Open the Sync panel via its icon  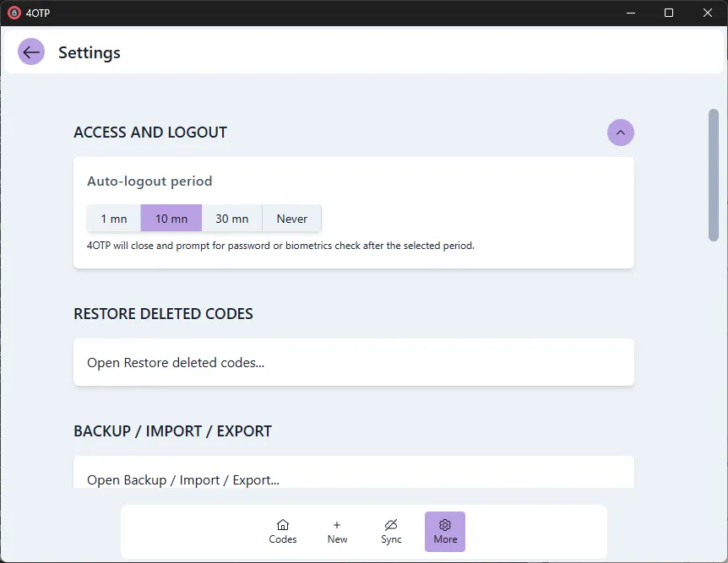tap(391, 524)
